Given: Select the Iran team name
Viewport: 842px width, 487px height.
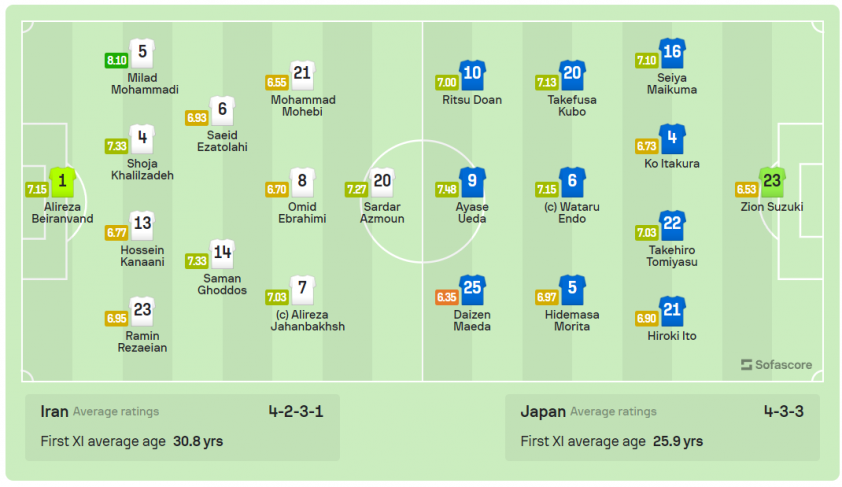Looking at the screenshot, I should click(x=54, y=412).
